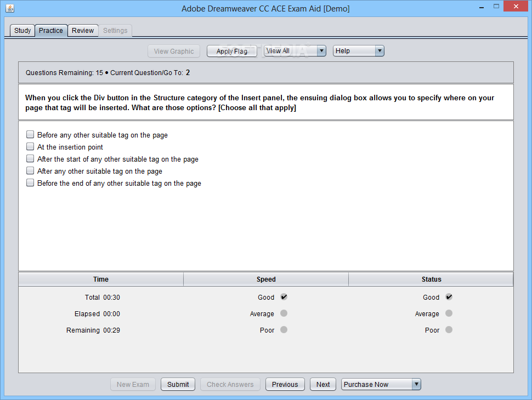
Task: Advance to the Next question
Action: pyautogui.click(x=323, y=385)
